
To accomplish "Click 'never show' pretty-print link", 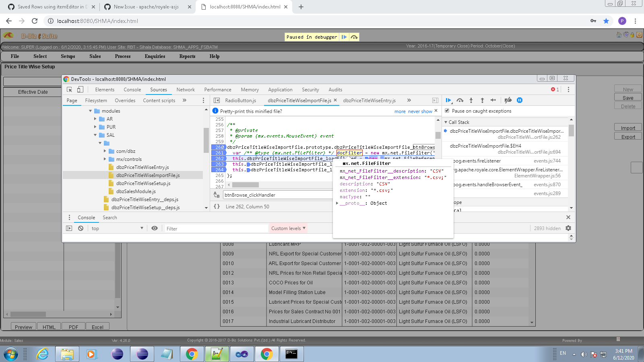I will click(x=420, y=111).
